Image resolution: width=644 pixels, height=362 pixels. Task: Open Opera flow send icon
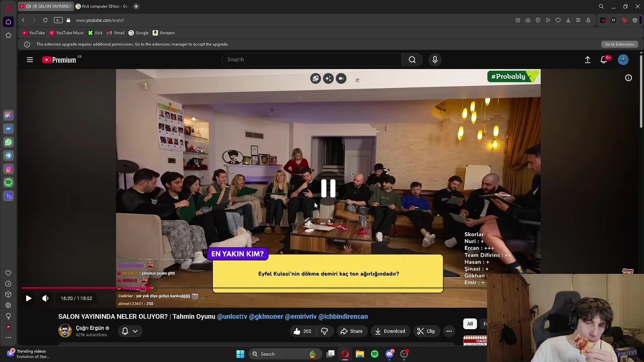(x=548, y=20)
